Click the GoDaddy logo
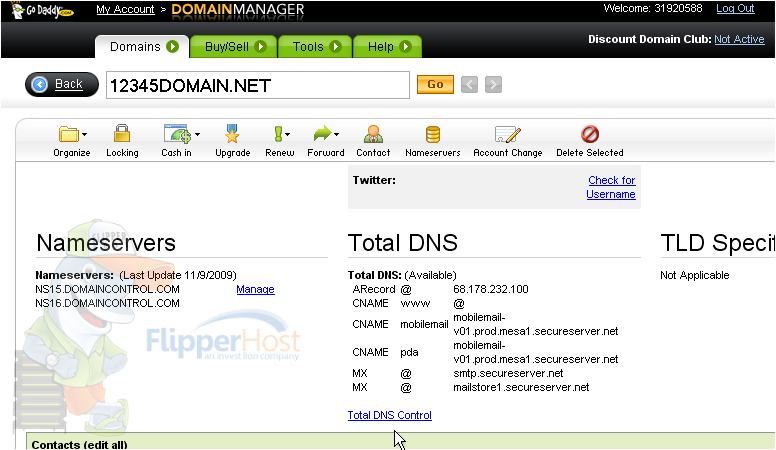 [42, 10]
